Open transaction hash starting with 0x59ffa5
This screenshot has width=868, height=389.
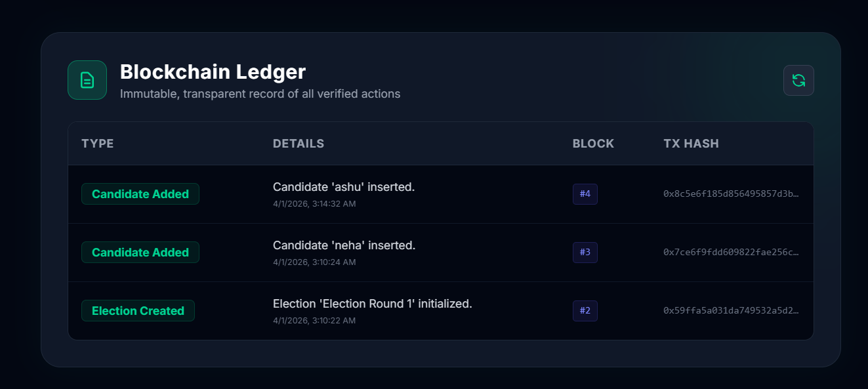pyautogui.click(x=731, y=311)
